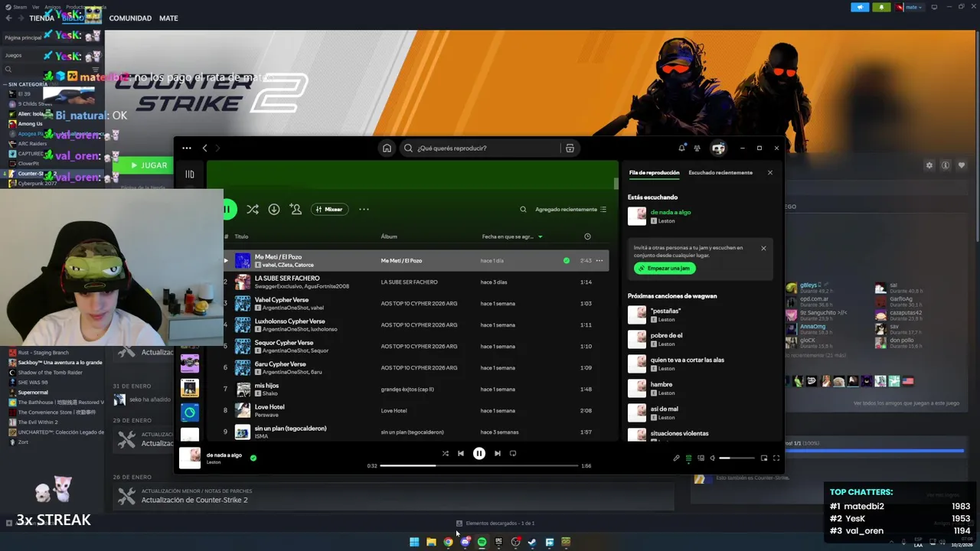Open Spotify profile avatar menu

click(718, 148)
